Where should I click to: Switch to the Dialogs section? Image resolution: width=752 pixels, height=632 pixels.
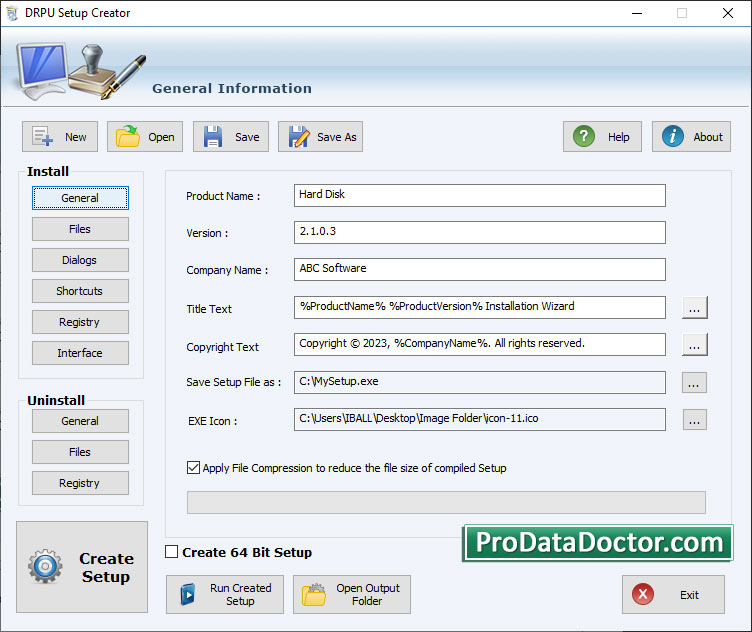(x=80, y=260)
